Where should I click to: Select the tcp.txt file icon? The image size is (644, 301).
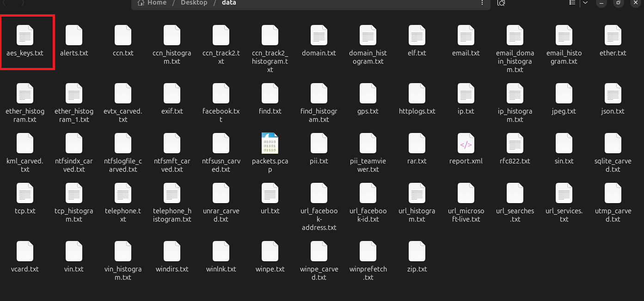[25, 193]
